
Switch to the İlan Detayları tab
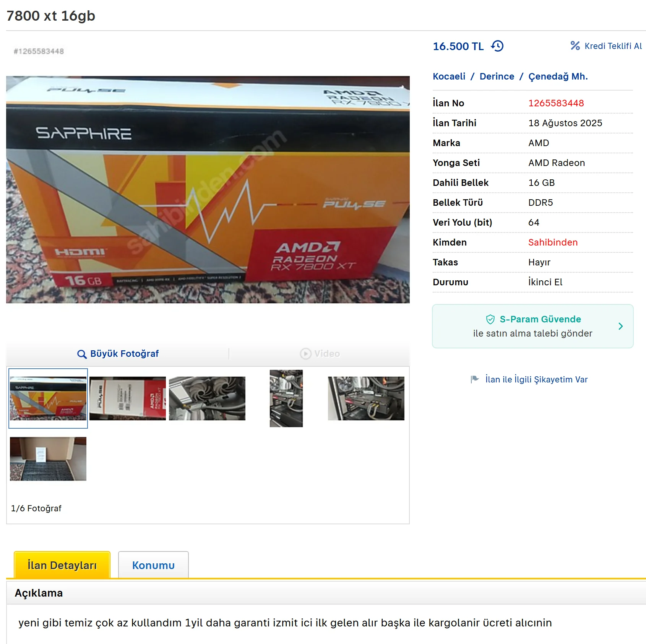[62, 565]
